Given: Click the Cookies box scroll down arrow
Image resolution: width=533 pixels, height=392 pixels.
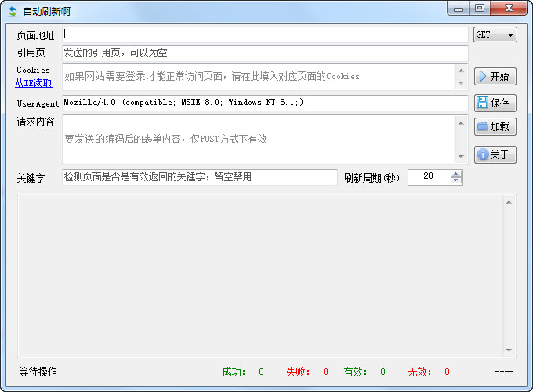Looking at the screenshot, I should 461,83.
